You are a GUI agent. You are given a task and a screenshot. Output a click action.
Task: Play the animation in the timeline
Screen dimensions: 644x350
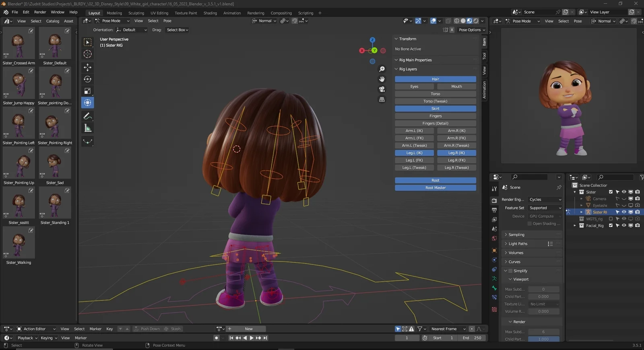[252, 338]
